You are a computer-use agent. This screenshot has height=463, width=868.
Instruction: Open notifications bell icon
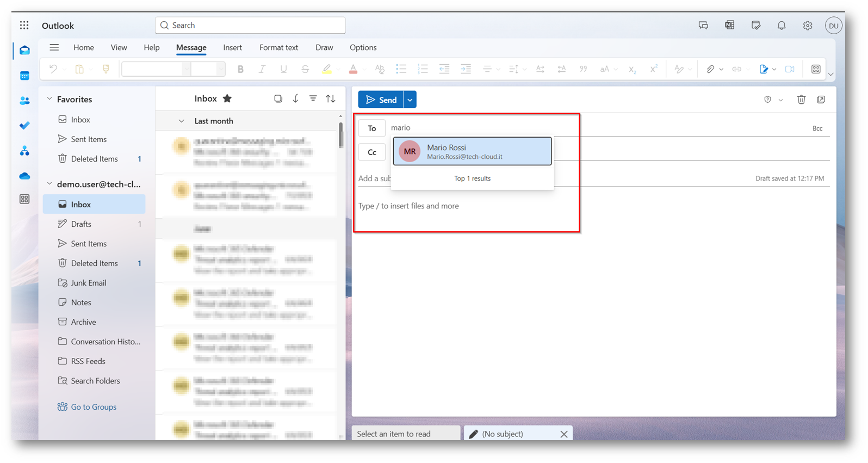[x=782, y=26]
